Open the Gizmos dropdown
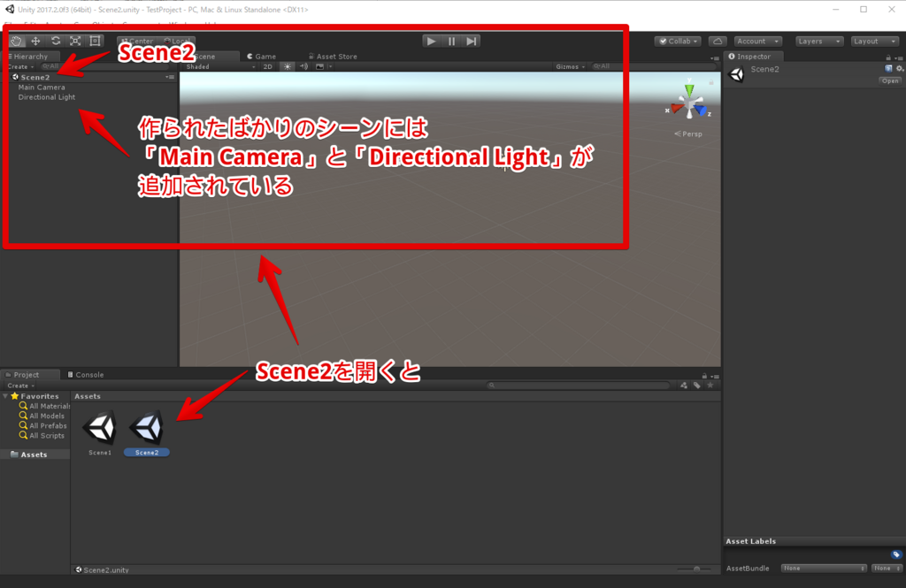The height and width of the screenshot is (588, 906). pyautogui.click(x=571, y=66)
